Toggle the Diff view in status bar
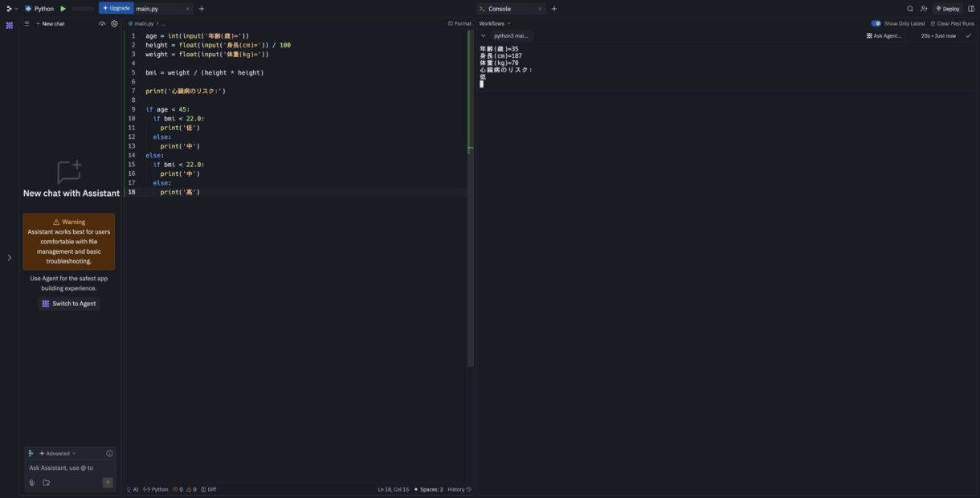The width and height of the screenshot is (980, 498). pos(209,489)
